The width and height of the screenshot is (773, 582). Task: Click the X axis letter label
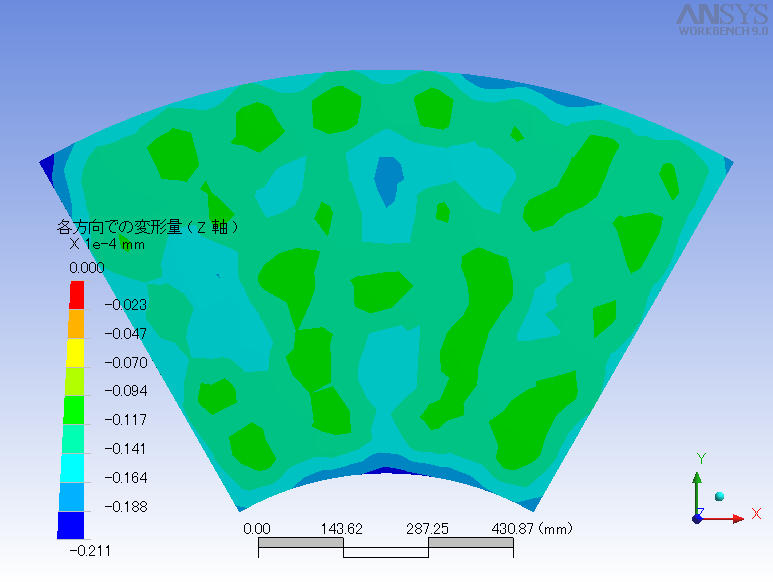[x=756, y=514]
